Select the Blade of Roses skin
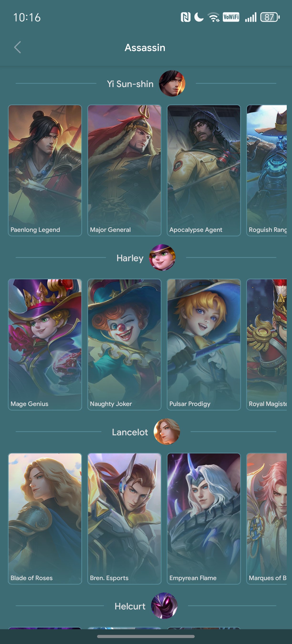The height and width of the screenshot is (644, 292). pos(45,519)
